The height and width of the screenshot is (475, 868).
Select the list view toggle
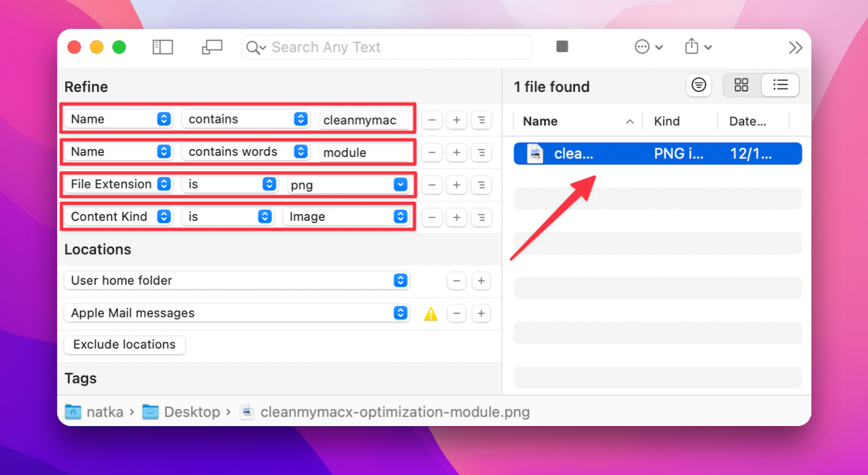[x=780, y=85]
